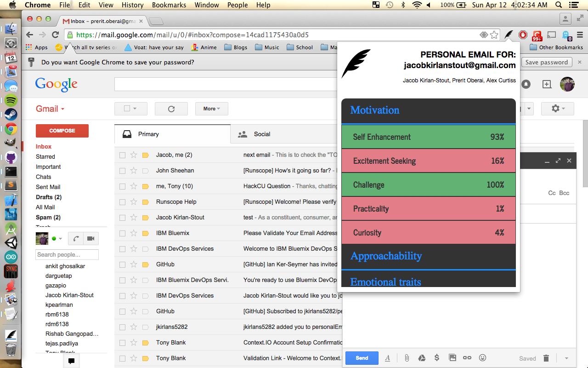Open the Ghostery ghost extension icon
Screen dimensions: 588x368
point(566,35)
